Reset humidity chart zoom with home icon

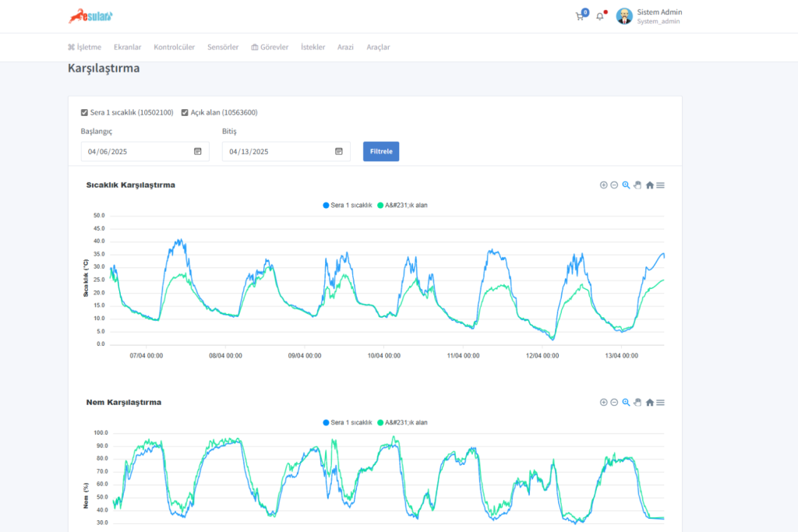point(649,403)
